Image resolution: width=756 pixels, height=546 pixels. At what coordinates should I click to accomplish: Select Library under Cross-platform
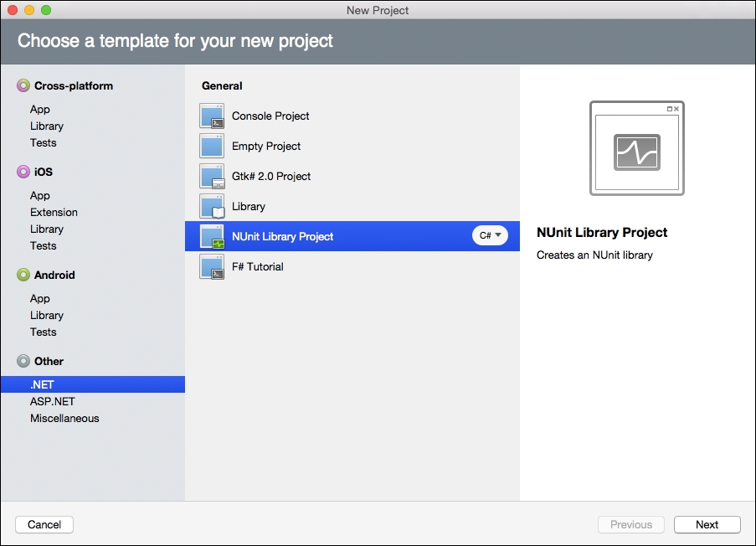pos(47,126)
